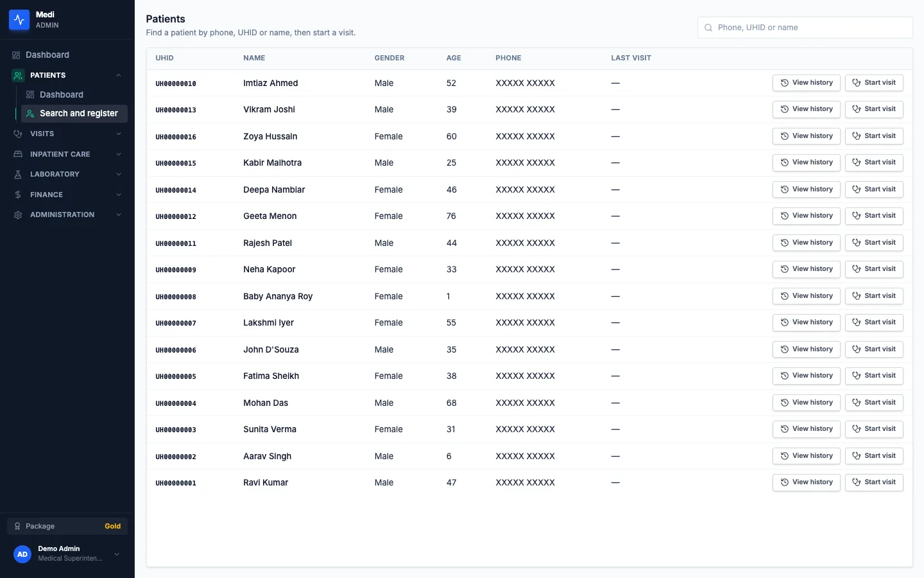View history for Baby Ananya Roy
Image resolution: width=924 pixels, height=578 pixels.
pos(806,296)
